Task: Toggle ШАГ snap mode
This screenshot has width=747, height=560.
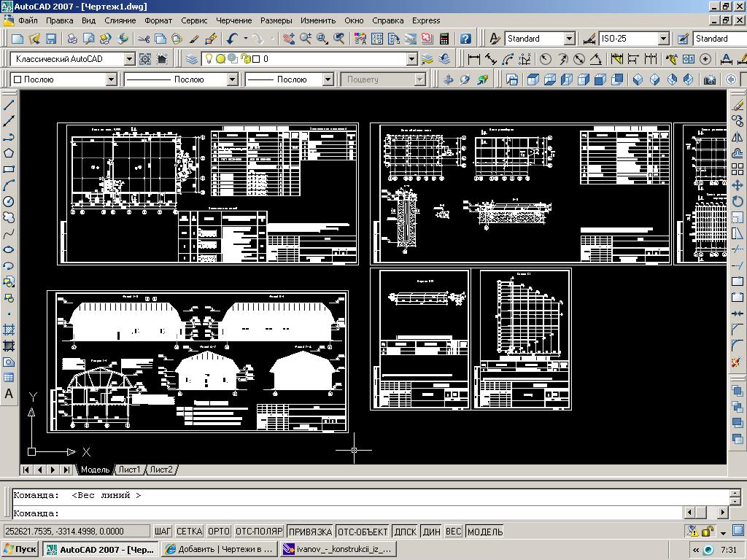Action: [x=163, y=532]
